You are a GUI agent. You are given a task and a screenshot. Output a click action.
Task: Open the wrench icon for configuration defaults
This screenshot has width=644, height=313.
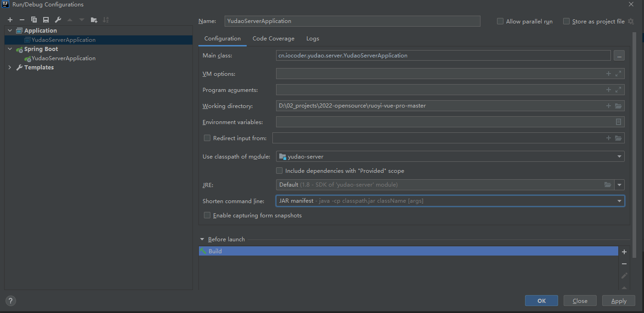(58, 20)
